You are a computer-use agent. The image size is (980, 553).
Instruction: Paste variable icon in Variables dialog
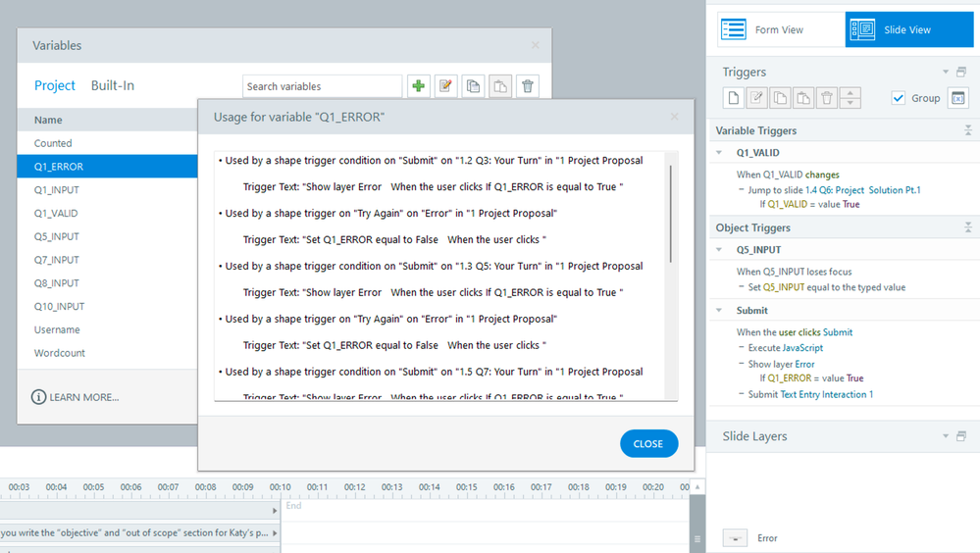click(x=500, y=86)
